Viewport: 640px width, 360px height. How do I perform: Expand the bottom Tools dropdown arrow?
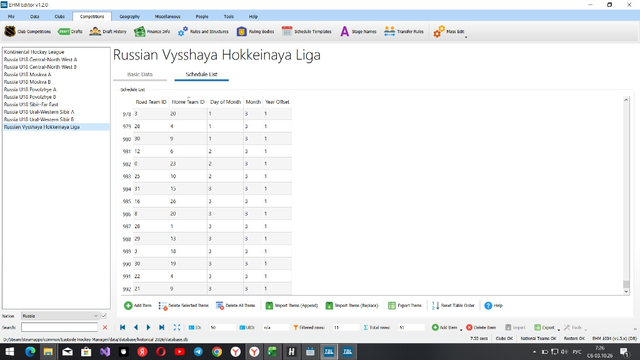pos(585,329)
